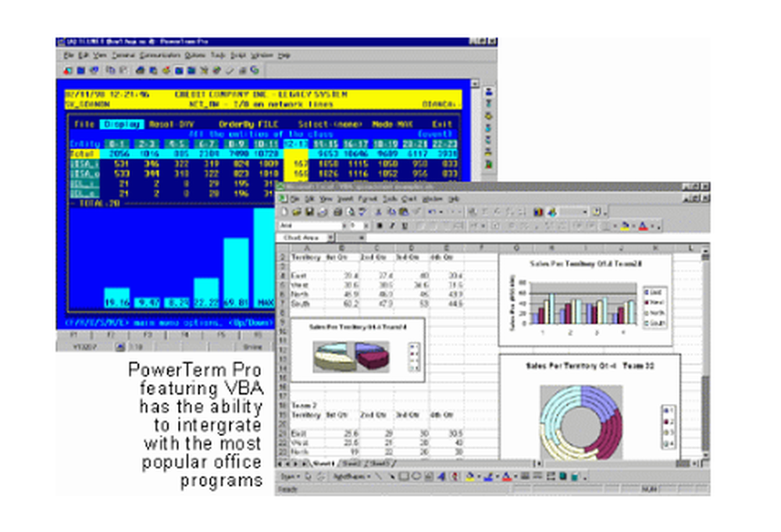This screenshot has width=781, height=532.
Task: Open the File menu in PowerTerm Pro
Action: pyautogui.click(x=69, y=55)
